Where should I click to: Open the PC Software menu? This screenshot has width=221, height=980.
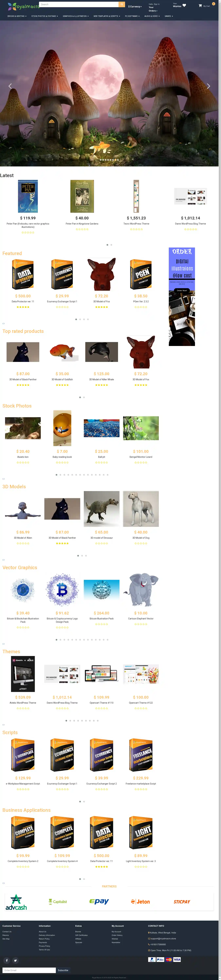[132, 16]
